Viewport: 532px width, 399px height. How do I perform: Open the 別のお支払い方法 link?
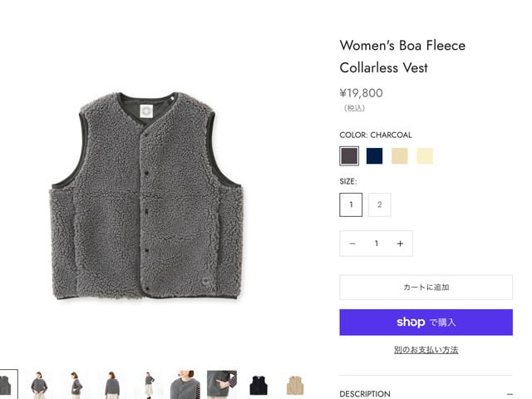click(x=426, y=350)
